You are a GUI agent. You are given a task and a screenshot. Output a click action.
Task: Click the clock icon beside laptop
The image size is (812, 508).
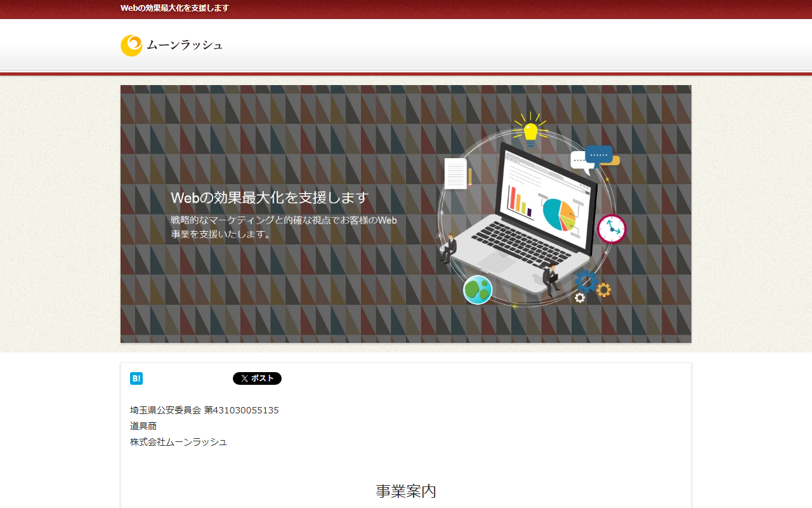click(612, 229)
